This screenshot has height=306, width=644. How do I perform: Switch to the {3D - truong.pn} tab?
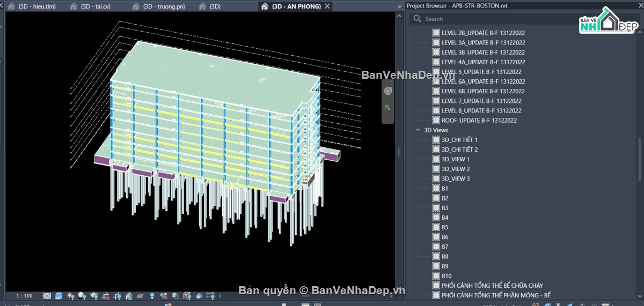[x=159, y=6]
